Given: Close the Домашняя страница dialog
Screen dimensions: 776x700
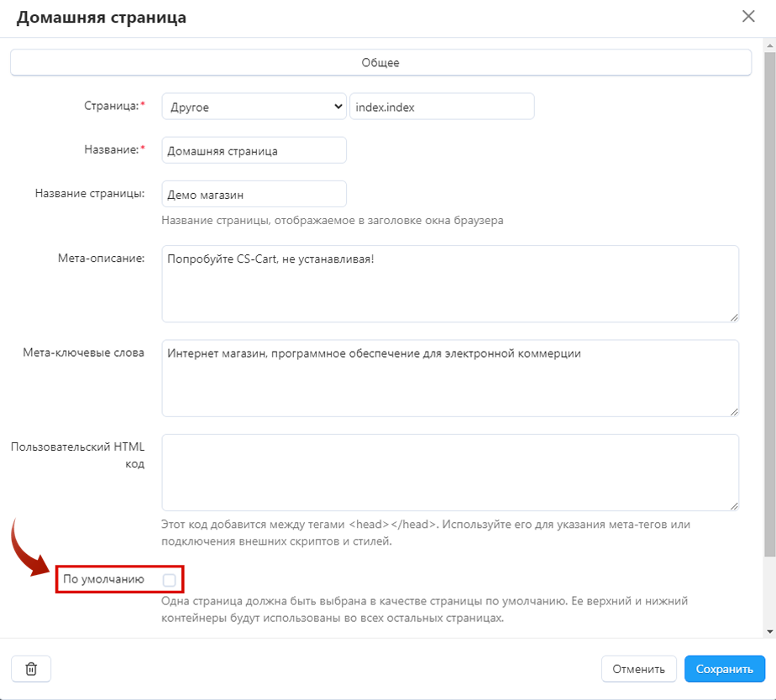Looking at the screenshot, I should 747,16.
